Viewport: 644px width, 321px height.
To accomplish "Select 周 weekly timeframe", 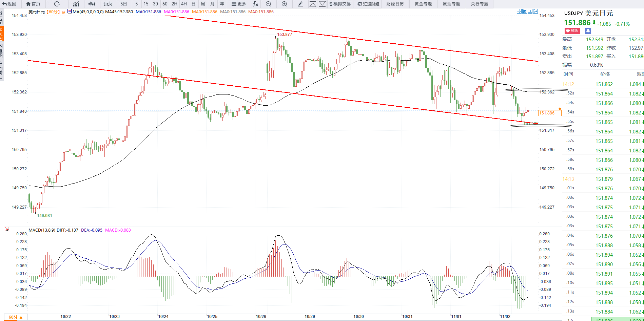I will click(x=203, y=4).
